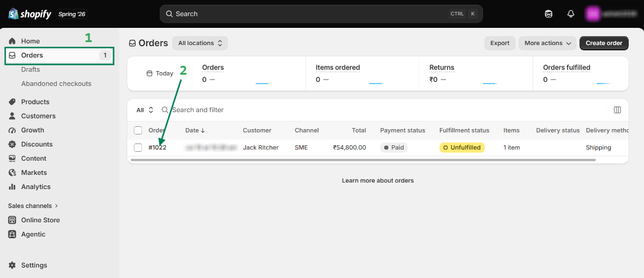Click the Shopify logo
The width and height of the screenshot is (644, 278).
tap(30, 14)
